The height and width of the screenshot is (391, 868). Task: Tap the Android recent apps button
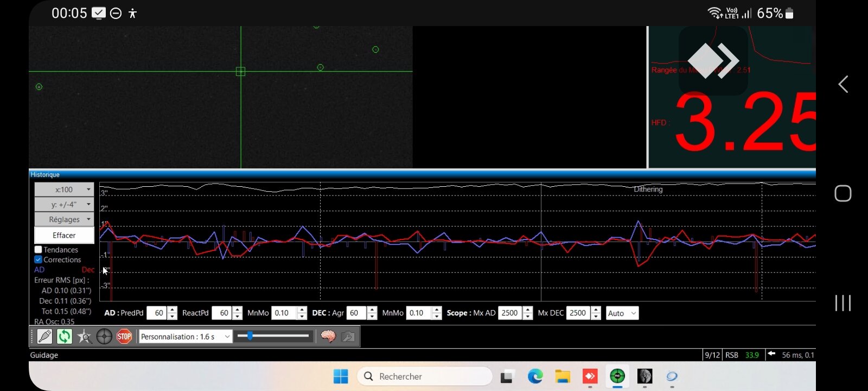[843, 303]
